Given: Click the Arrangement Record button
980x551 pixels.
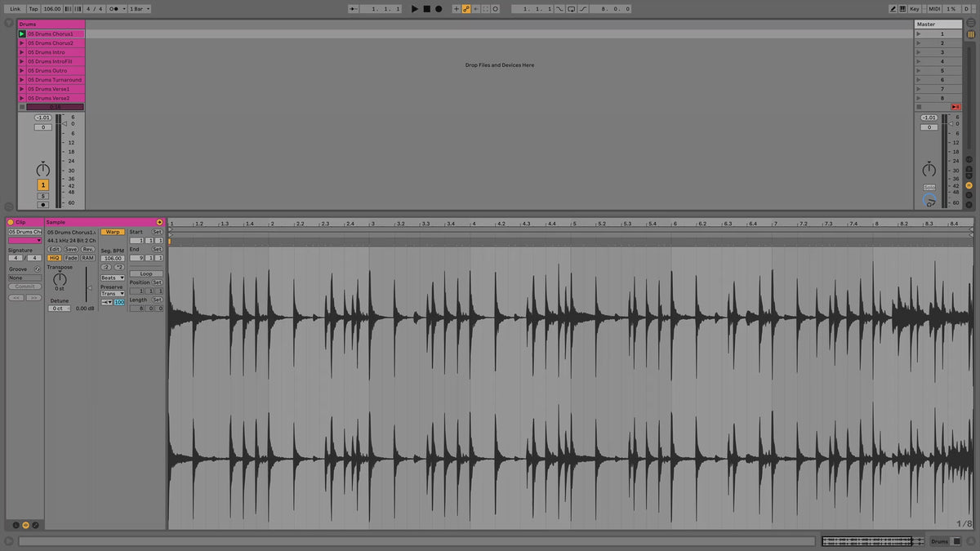Looking at the screenshot, I should tap(439, 8).
